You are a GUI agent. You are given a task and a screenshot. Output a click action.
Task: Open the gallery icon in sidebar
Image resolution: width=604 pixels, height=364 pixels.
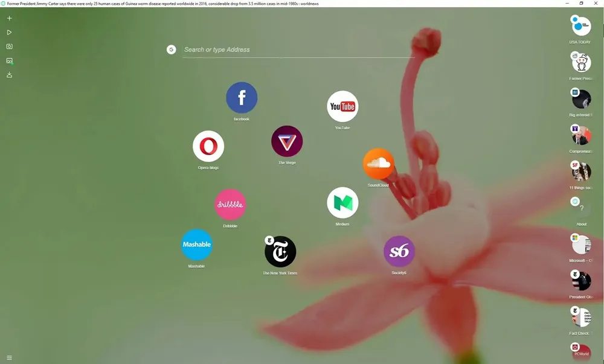point(9,61)
